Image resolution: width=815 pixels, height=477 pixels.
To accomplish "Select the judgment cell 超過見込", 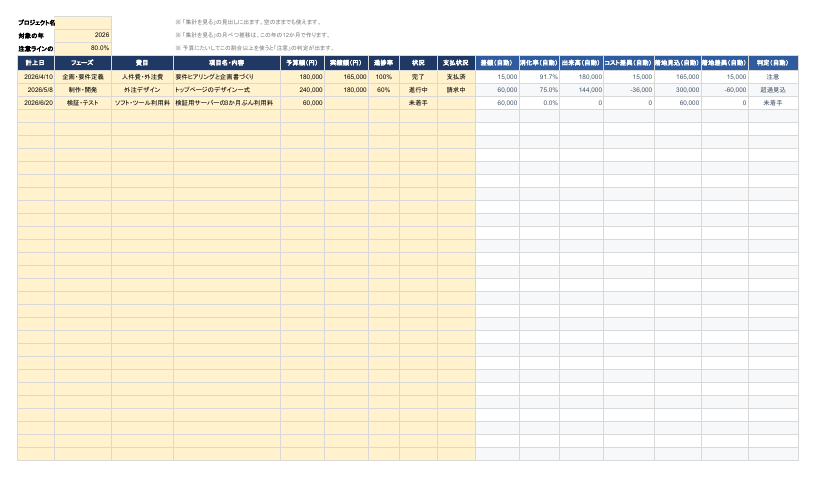I will pyautogui.click(x=773, y=90).
